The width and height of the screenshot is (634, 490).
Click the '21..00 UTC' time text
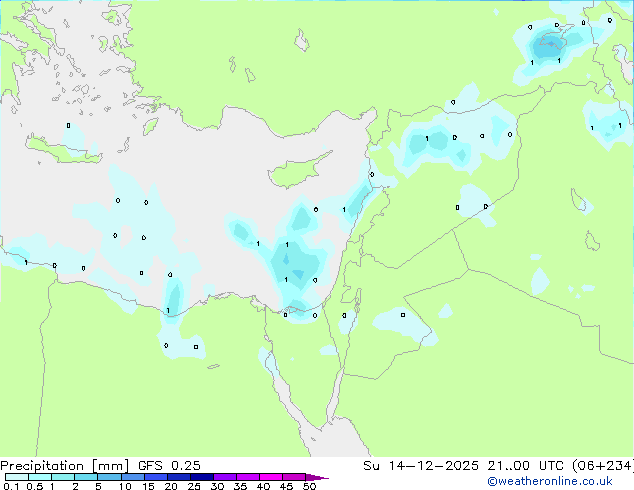[x=525, y=466]
